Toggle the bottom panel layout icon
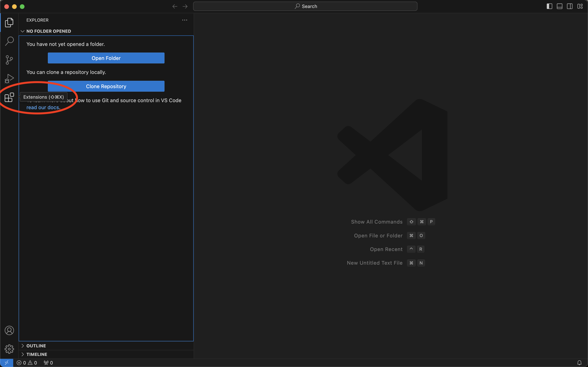 [560, 6]
